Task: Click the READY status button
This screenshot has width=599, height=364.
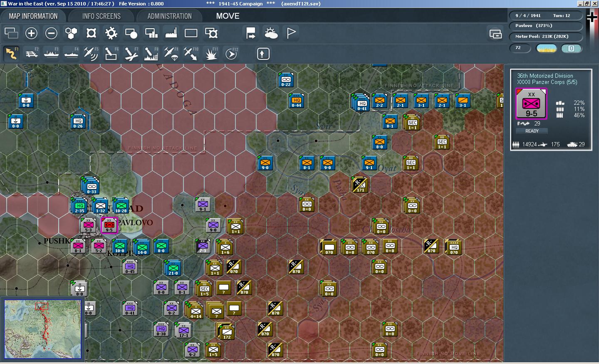Action: point(532,131)
